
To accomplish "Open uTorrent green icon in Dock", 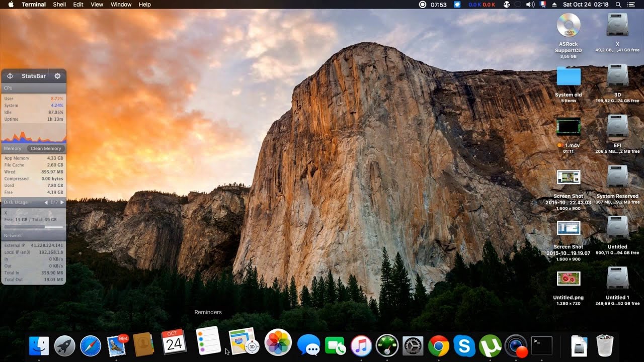I will coord(490,345).
